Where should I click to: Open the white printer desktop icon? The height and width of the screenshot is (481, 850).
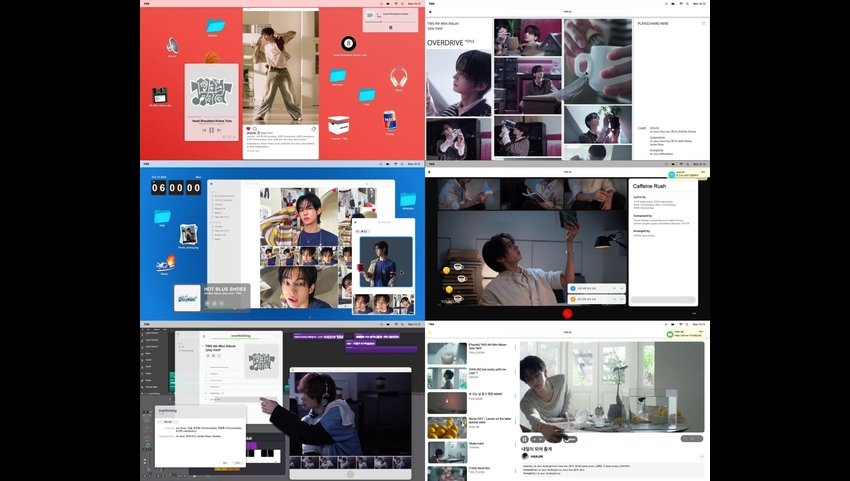[339, 125]
